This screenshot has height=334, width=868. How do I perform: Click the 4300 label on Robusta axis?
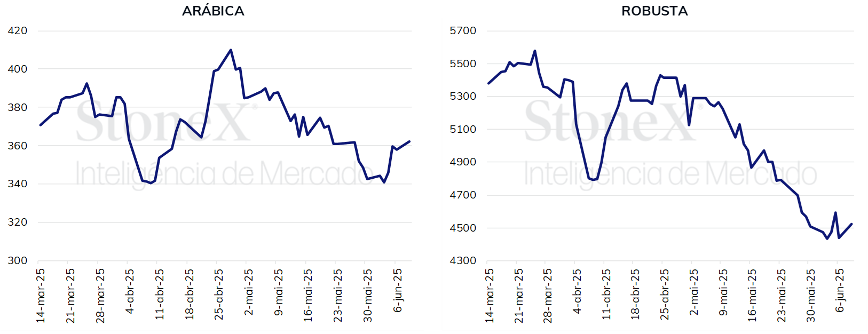tap(463, 260)
